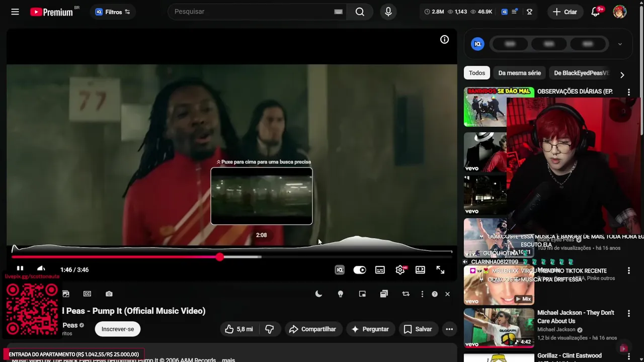Open the notifications bell
This screenshot has height=362, width=644.
tap(596, 12)
